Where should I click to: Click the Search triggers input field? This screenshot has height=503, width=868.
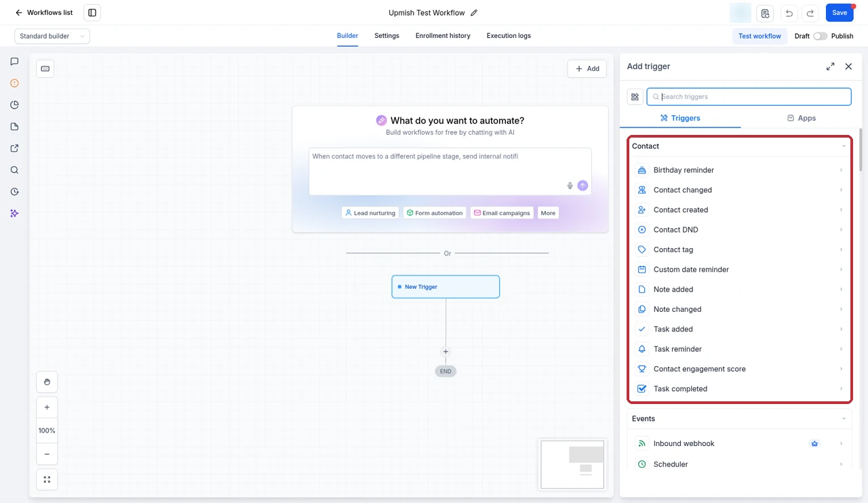[749, 97]
